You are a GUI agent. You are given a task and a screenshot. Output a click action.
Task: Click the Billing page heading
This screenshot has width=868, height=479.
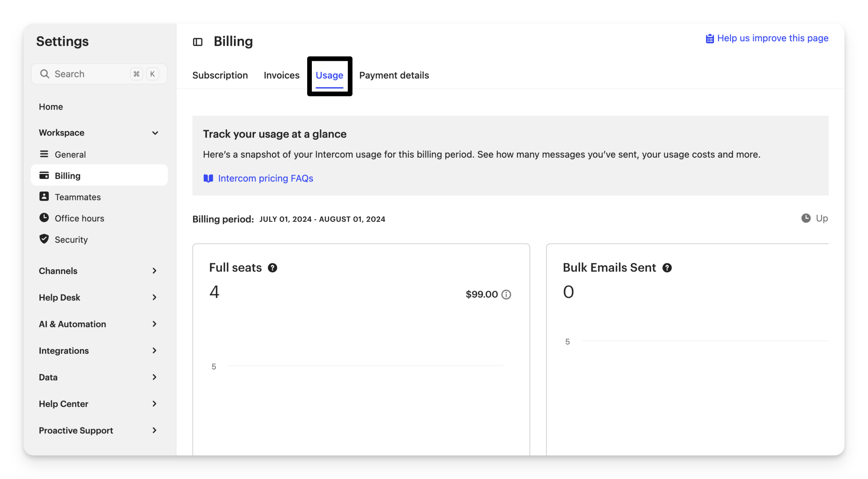click(x=233, y=42)
